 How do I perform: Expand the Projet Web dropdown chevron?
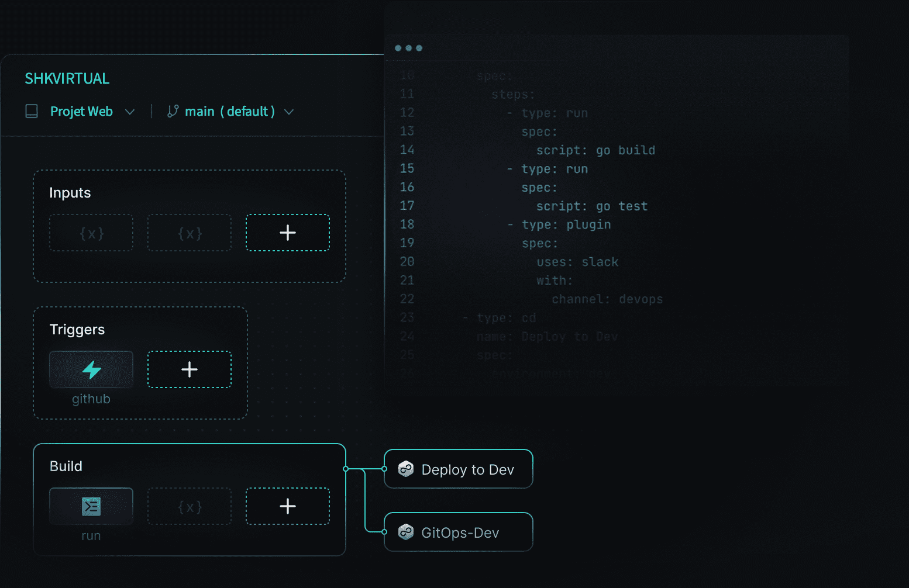(x=130, y=112)
